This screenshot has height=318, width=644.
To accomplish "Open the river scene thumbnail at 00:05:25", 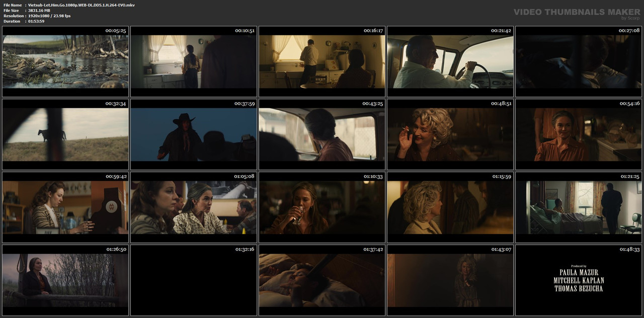I will click(x=65, y=61).
